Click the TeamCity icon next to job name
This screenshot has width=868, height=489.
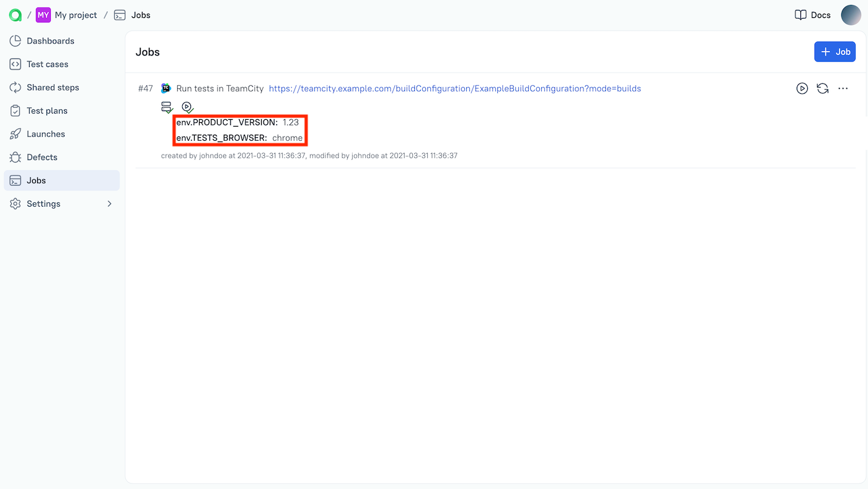coord(166,88)
